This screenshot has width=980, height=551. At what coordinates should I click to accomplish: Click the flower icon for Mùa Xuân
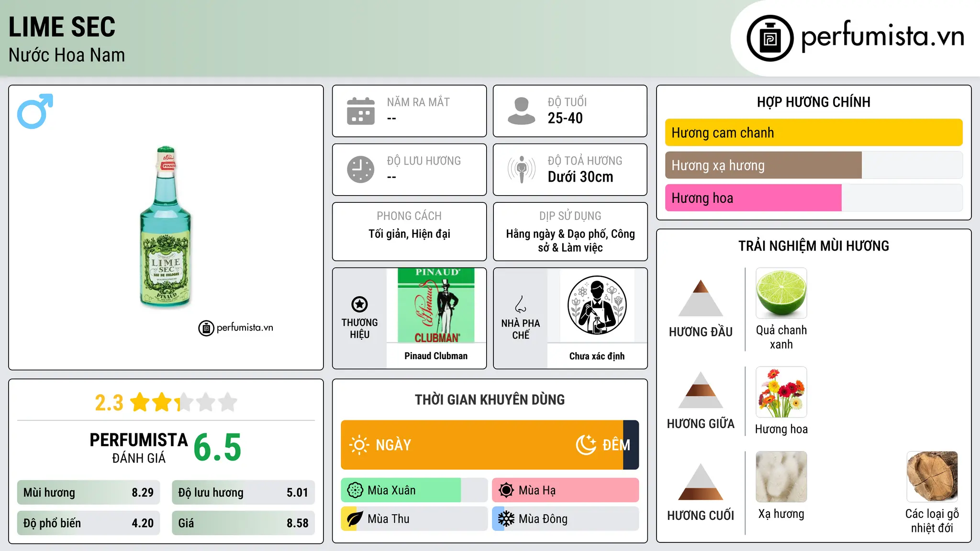[355, 490]
